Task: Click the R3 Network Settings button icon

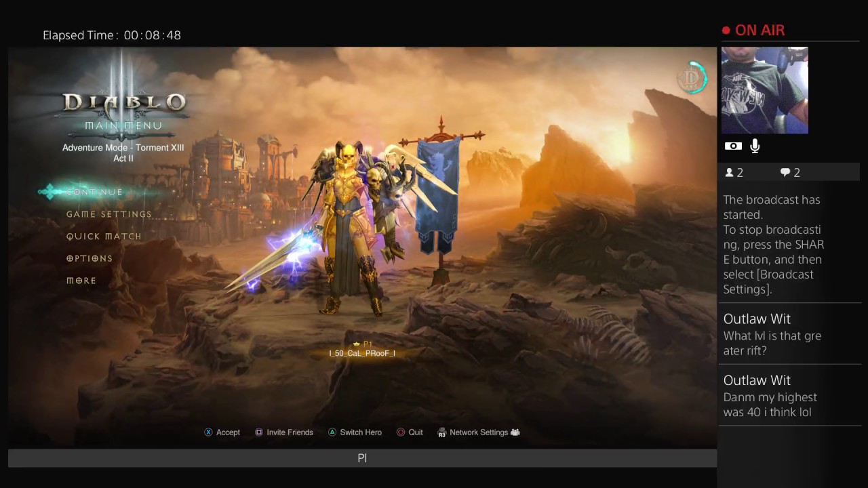Action: pos(442,432)
